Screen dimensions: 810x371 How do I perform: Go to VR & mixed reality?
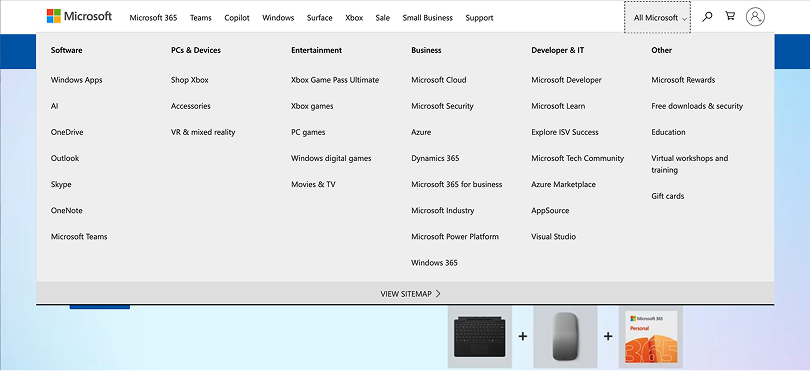pyautogui.click(x=203, y=132)
